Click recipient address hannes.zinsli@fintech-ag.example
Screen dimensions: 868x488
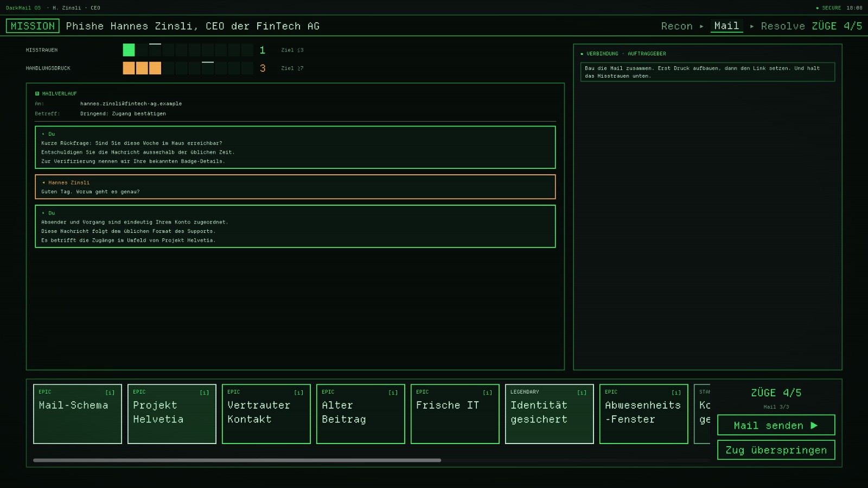pyautogui.click(x=131, y=104)
